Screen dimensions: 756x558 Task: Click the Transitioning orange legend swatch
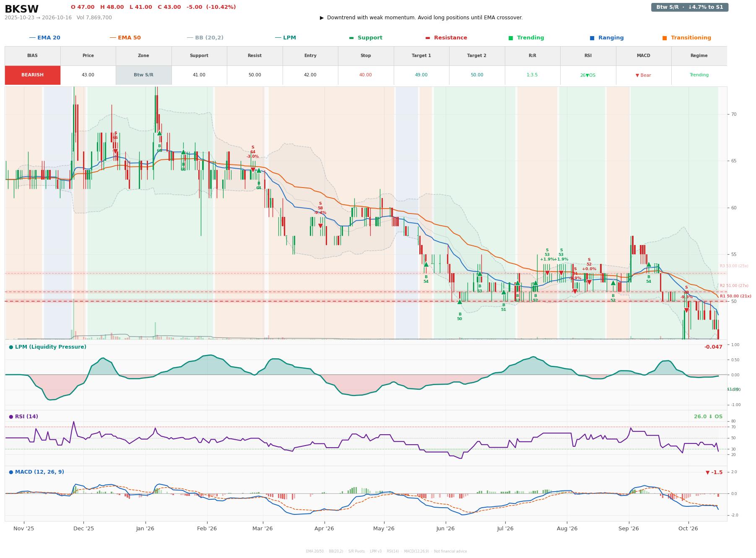point(665,38)
